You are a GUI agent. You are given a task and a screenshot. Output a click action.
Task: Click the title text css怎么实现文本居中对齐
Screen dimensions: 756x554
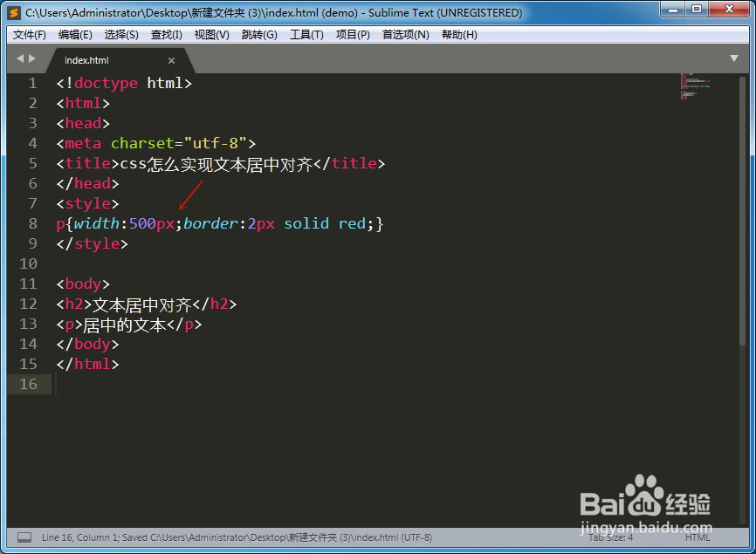pyautogui.click(x=216, y=164)
